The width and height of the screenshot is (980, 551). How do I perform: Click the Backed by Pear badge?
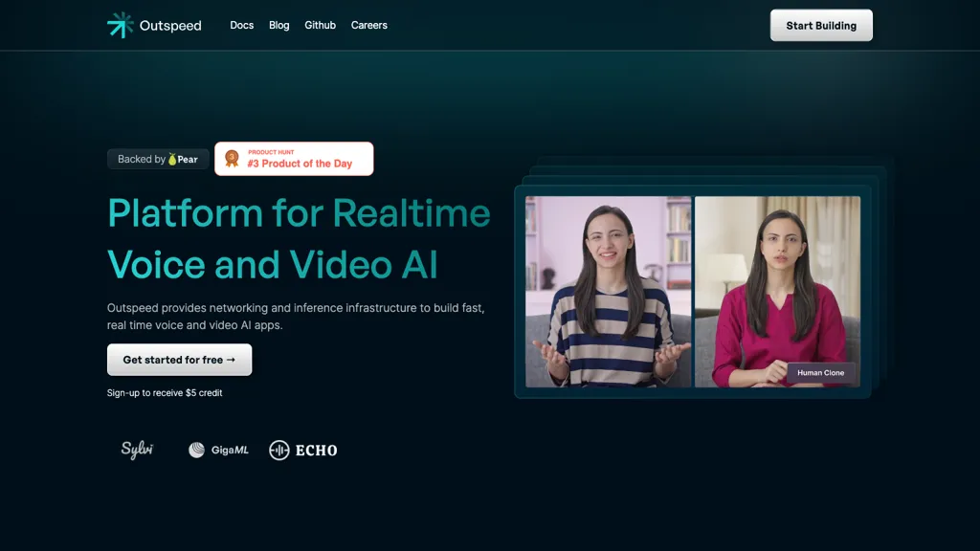pyautogui.click(x=158, y=160)
